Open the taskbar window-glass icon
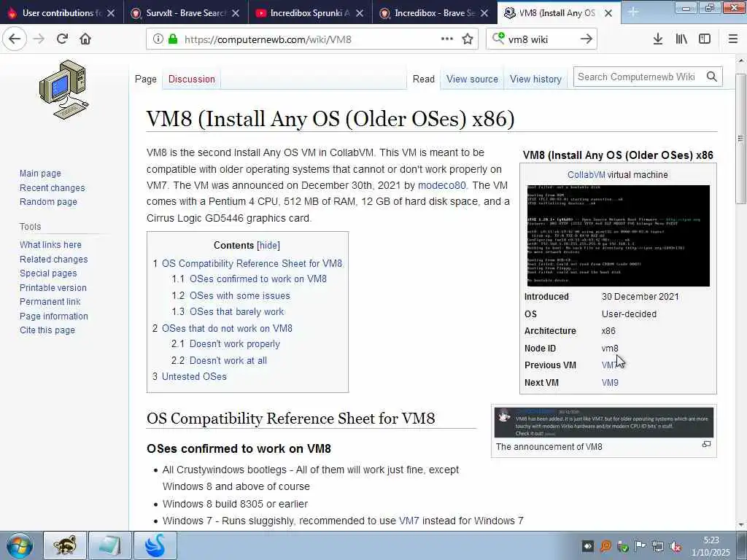747x560 pixels. click(109, 545)
